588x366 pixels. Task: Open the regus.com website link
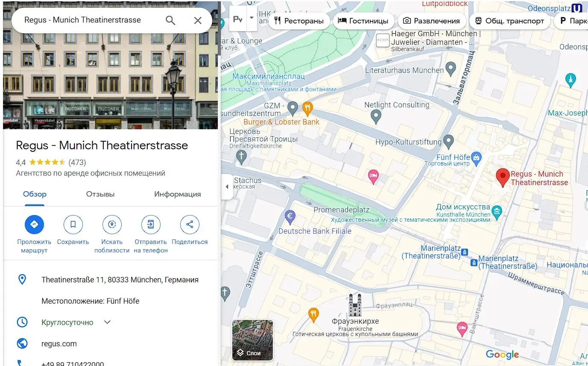pos(59,344)
